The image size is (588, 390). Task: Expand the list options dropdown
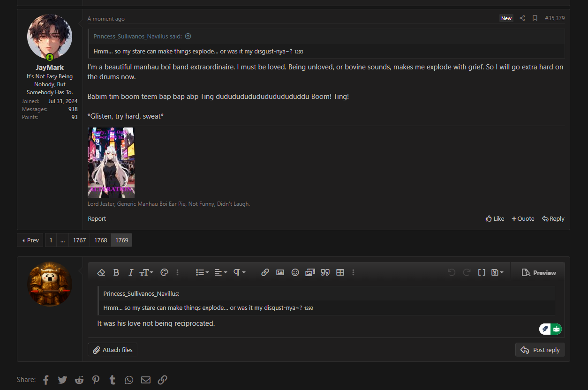pos(202,272)
